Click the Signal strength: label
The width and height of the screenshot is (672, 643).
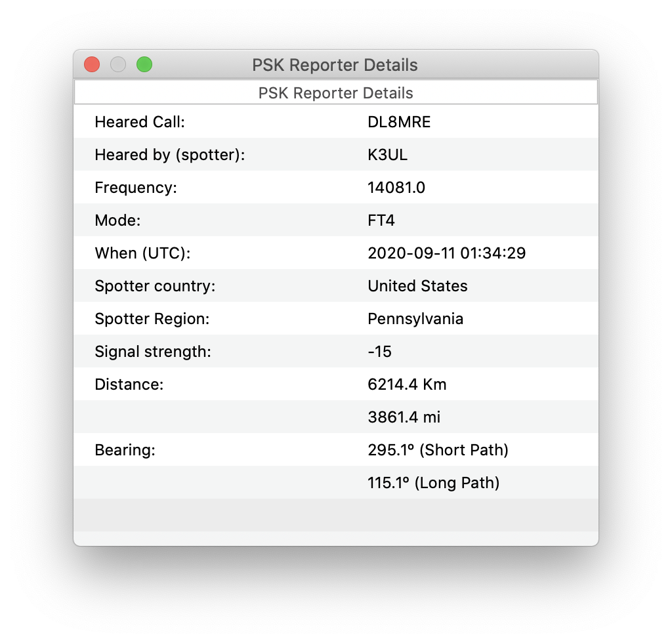(x=153, y=352)
